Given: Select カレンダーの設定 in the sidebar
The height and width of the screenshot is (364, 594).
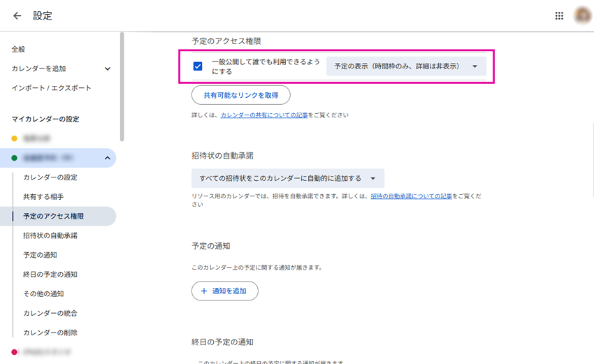Looking at the screenshot, I should click(x=50, y=177).
